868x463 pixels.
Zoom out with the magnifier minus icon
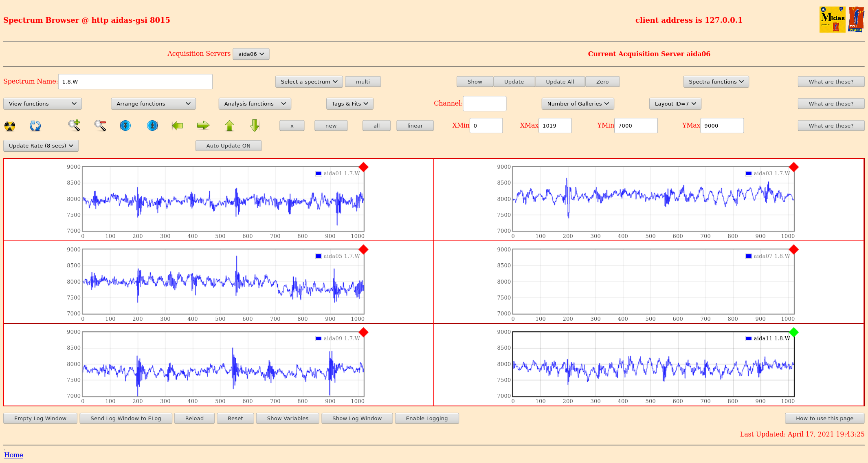tap(100, 126)
